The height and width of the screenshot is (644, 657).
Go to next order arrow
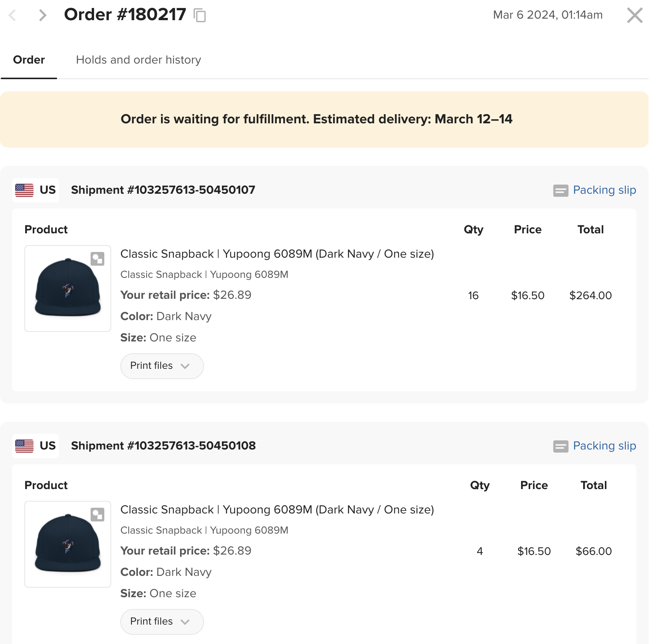pos(43,16)
